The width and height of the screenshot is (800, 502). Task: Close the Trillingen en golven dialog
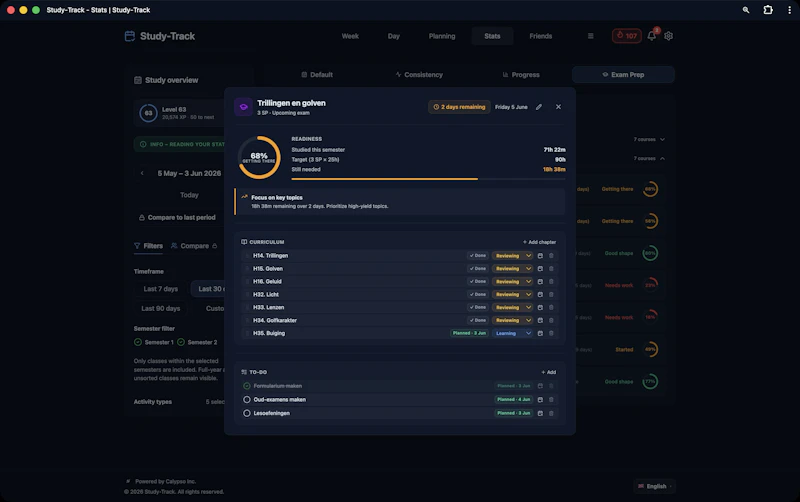(x=558, y=107)
